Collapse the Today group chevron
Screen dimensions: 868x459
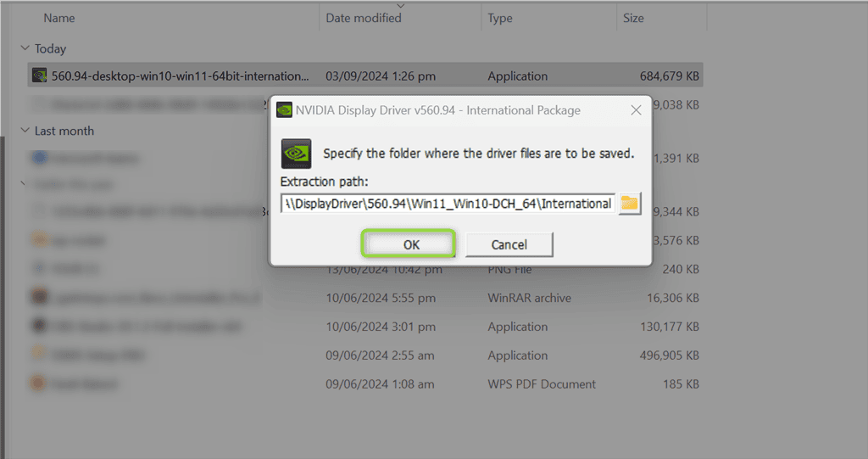[25, 48]
